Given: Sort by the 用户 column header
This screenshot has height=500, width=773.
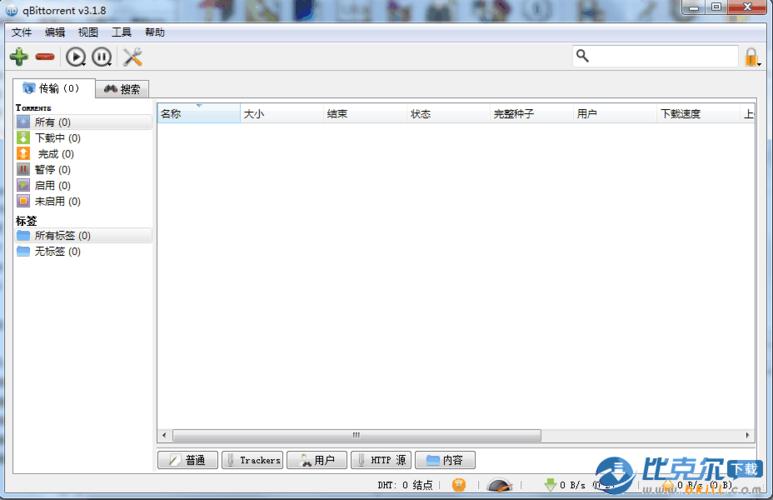Looking at the screenshot, I should (x=615, y=114).
